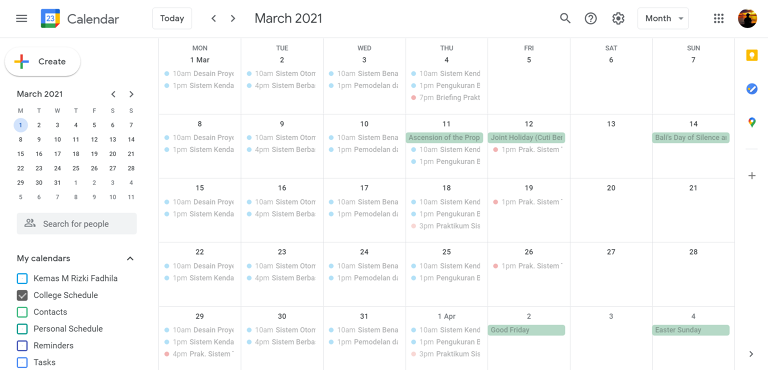The width and height of the screenshot is (768, 370).
Task: Hide the side panel with chevron
Action: point(752,354)
